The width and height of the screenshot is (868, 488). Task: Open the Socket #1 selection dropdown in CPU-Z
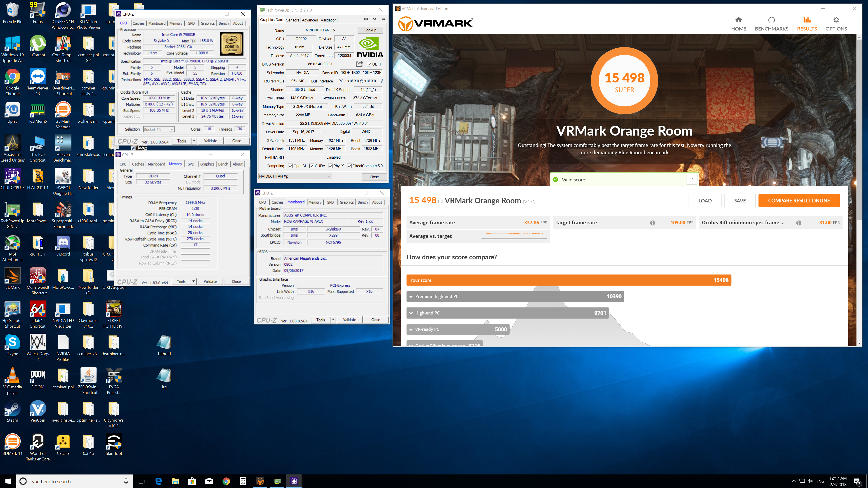coord(158,129)
